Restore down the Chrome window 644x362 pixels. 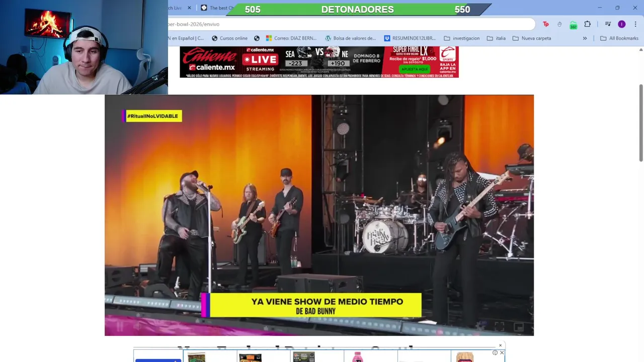coord(617,8)
